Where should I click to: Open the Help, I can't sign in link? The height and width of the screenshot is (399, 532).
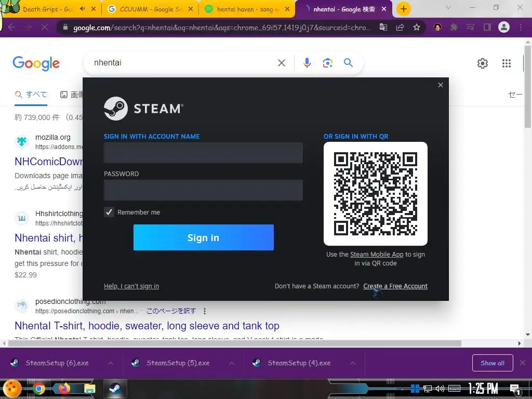pos(131,286)
